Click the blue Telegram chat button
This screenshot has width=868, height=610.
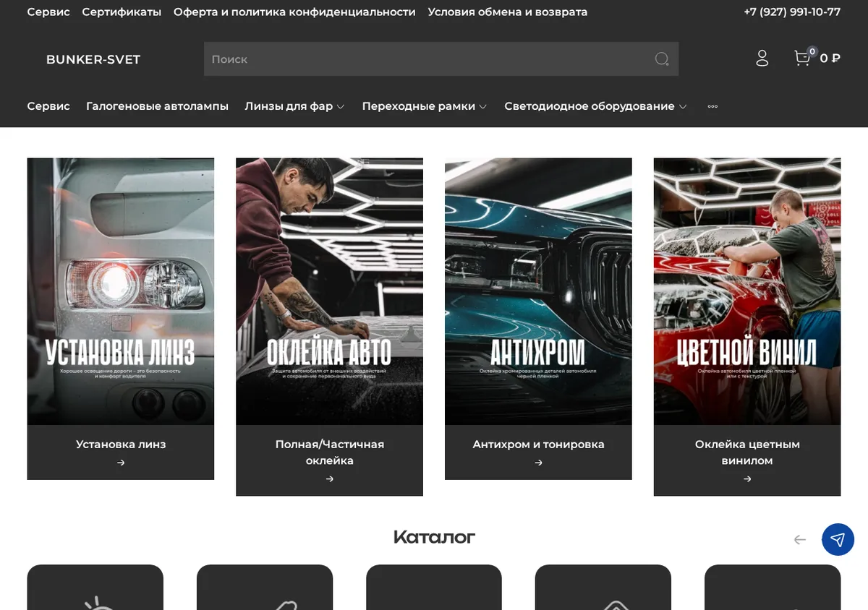point(838,539)
